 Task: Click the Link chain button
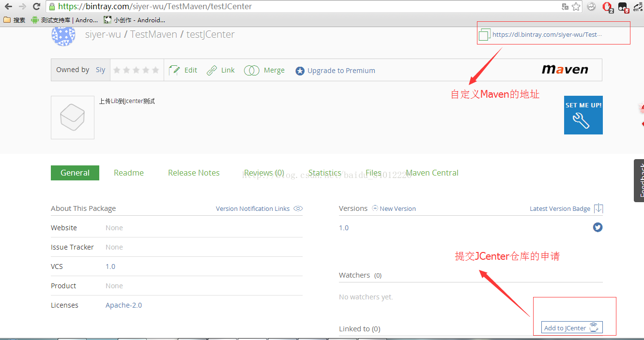[221, 70]
